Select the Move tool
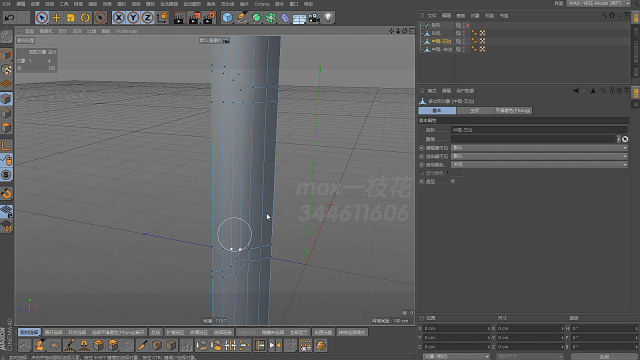 56,18
